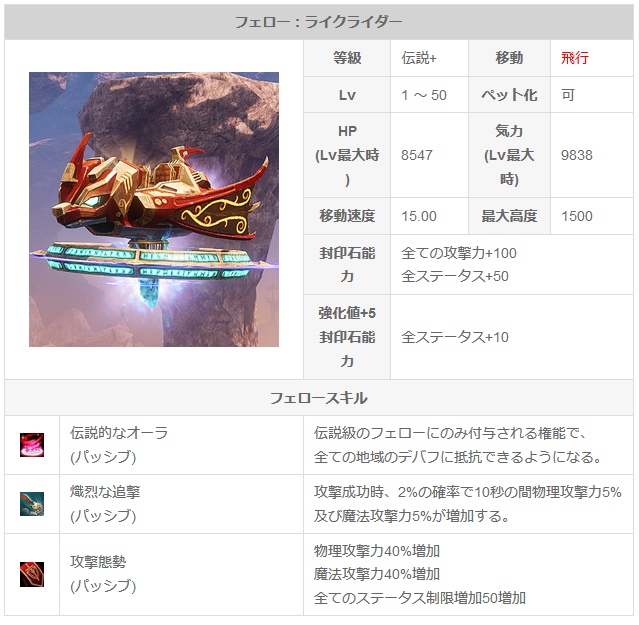Select the 全ステータス+50 text

coord(455,276)
